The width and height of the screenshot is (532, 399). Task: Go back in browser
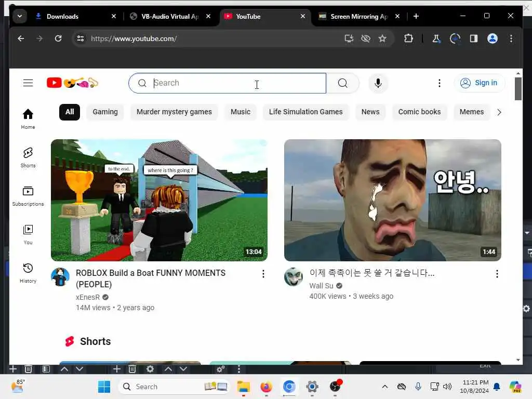pos(21,38)
